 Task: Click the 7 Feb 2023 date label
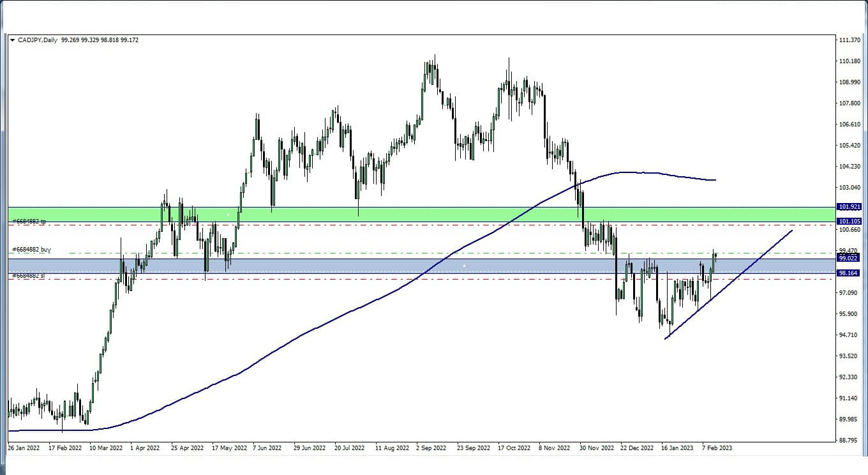coord(717,448)
